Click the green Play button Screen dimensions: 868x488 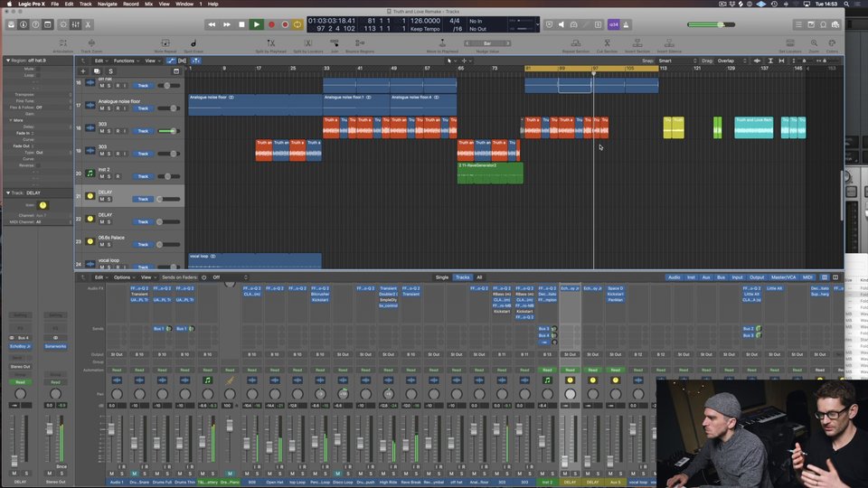[256, 24]
